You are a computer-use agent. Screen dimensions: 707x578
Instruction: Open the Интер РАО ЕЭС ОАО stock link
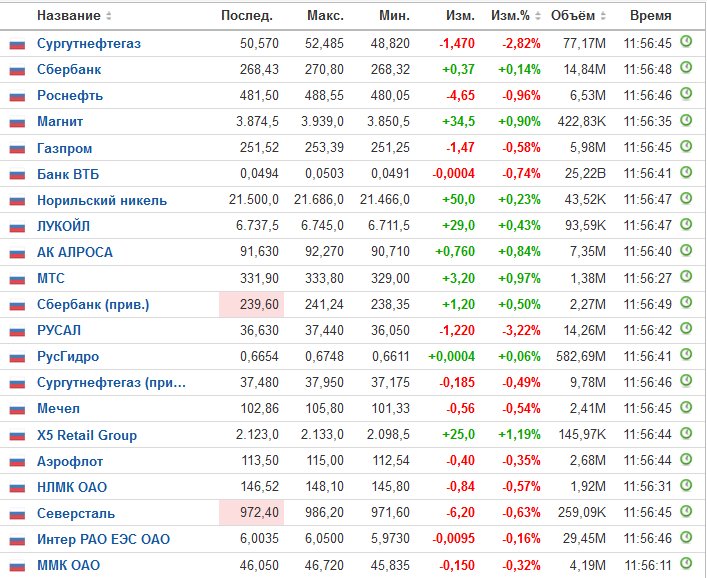[x=103, y=539]
